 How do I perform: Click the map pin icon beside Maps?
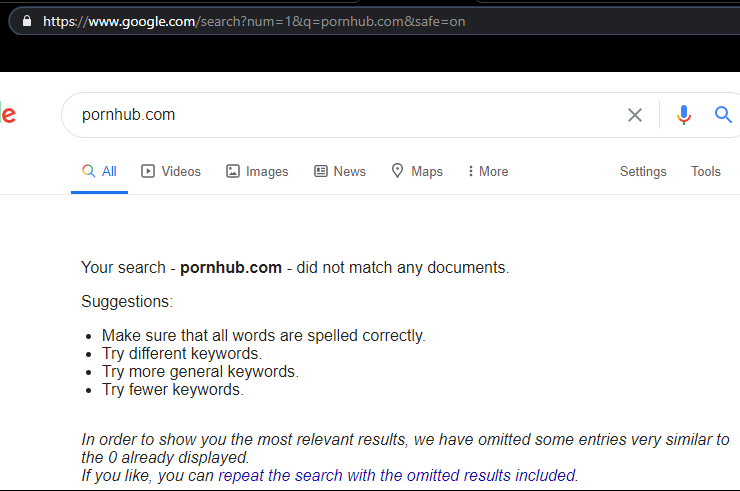(x=397, y=170)
